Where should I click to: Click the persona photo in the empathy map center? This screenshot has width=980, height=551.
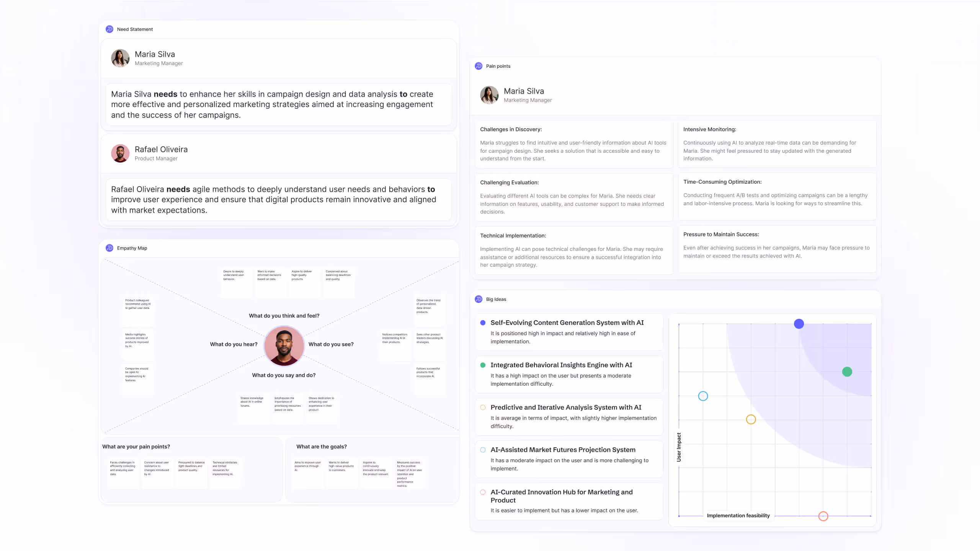click(284, 346)
